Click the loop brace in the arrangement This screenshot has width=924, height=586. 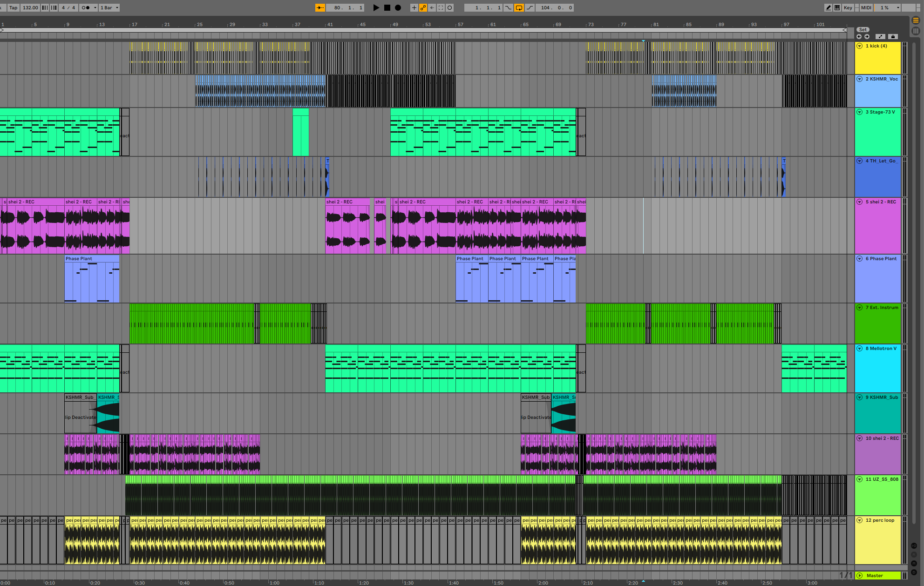click(x=423, y=30)
